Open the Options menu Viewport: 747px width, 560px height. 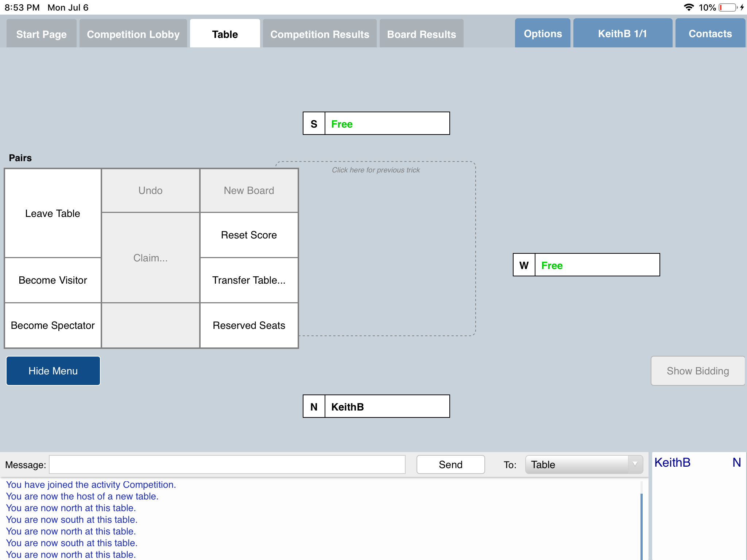pos(542,34)
